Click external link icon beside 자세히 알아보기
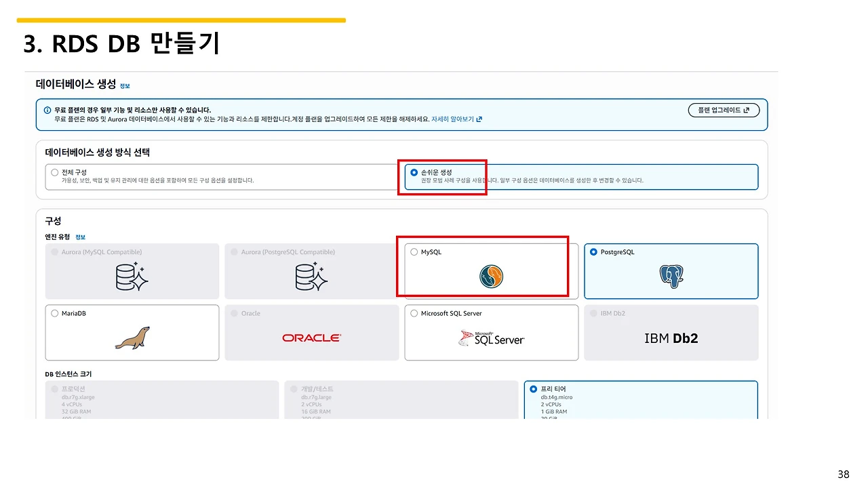The image size is (868, 488). (479, 119)
